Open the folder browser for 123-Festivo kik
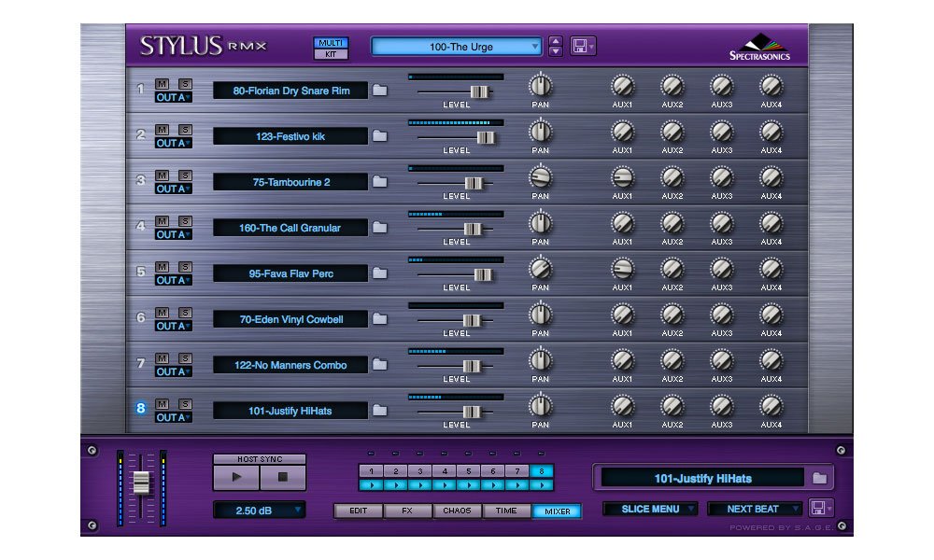Screen dimensions: 934x560 [380, 135]
